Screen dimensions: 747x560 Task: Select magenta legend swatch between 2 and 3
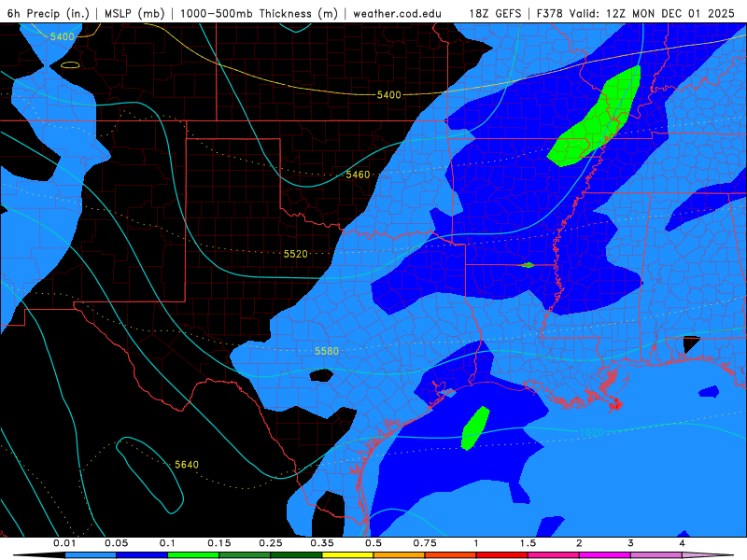(x=605, y=555)
